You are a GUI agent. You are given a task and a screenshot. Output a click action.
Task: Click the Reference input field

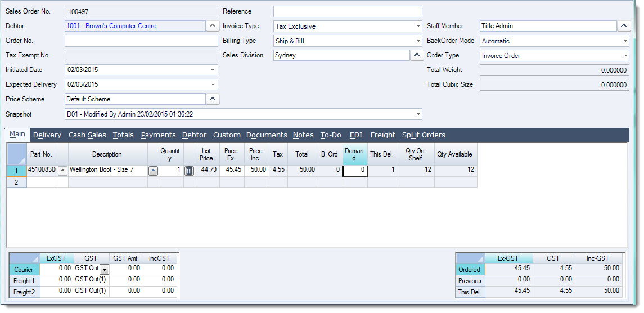tap(348, 11)
